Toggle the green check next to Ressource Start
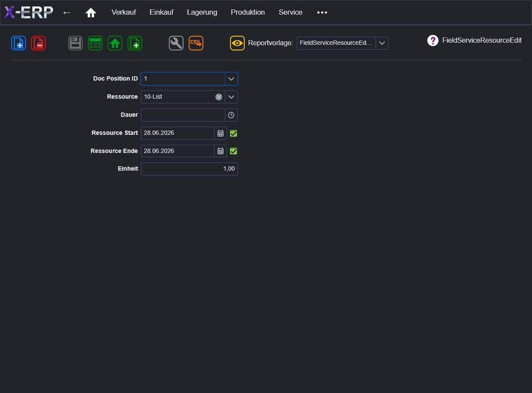This screenshot has height=393, width=532. (233, 133)
